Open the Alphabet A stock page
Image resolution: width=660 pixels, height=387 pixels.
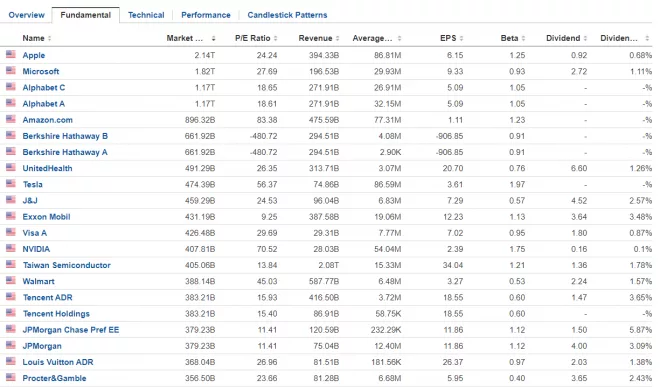tap(44, 104)
